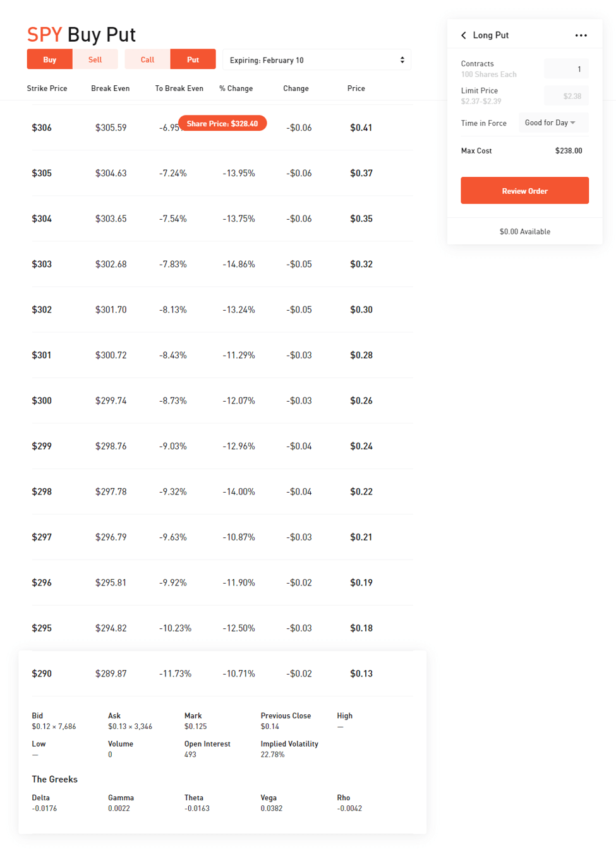Click the Limit Price input field
The height and width of the screenshot is (852, 616).
tap(565, 96)
